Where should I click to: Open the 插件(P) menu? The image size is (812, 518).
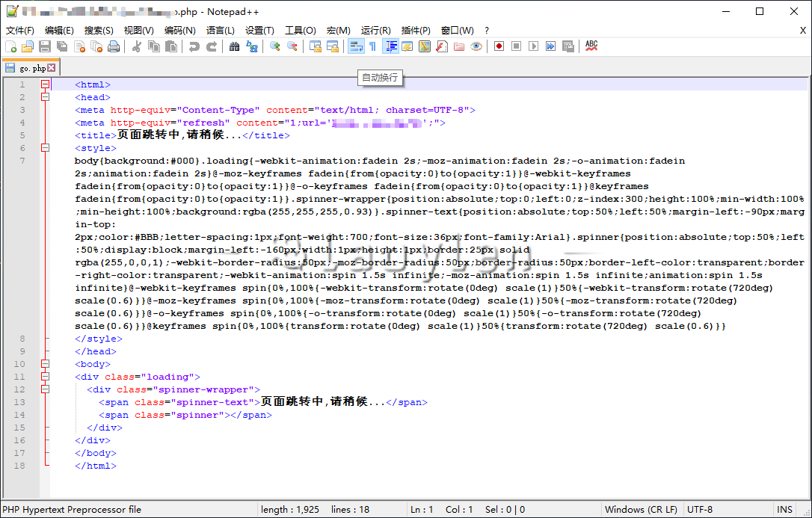point(416,31)
